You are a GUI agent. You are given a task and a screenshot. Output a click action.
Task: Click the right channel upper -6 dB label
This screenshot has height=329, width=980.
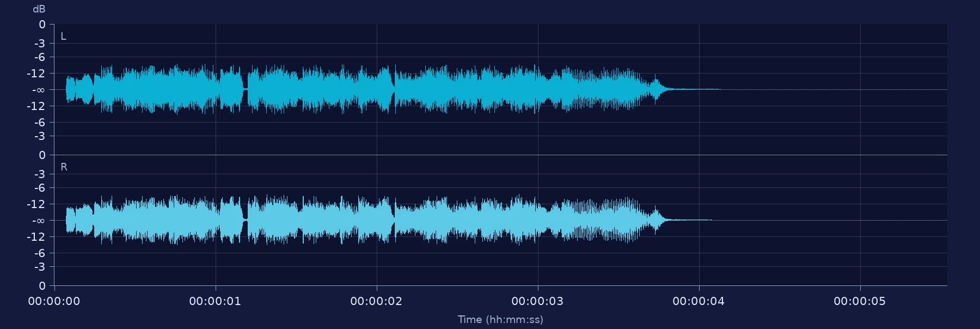39,188
